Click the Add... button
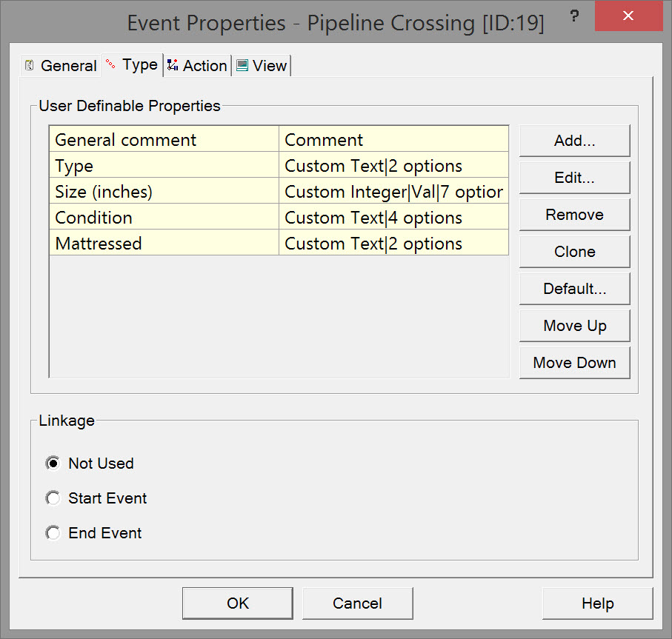Image resolution: width=672 pixels, height=639 pixels. coord(574,141)
